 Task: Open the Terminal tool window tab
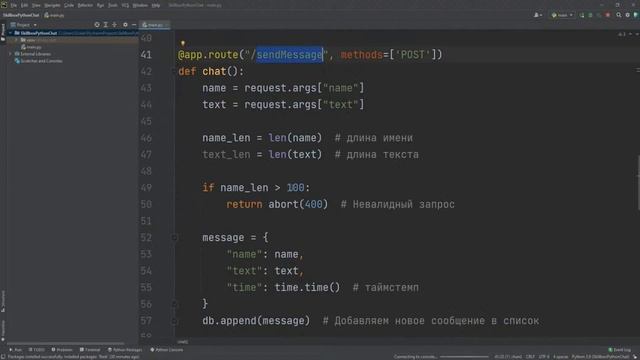[x=90, y=350]
